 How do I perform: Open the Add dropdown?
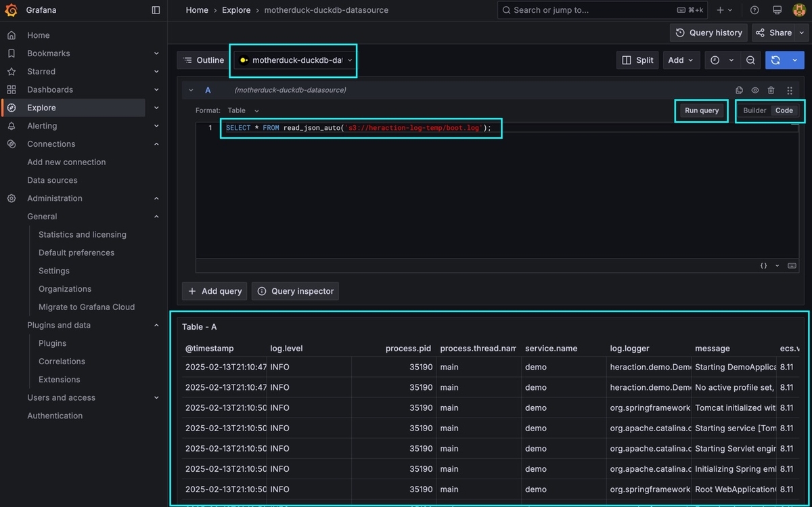[x=681, y=60]
